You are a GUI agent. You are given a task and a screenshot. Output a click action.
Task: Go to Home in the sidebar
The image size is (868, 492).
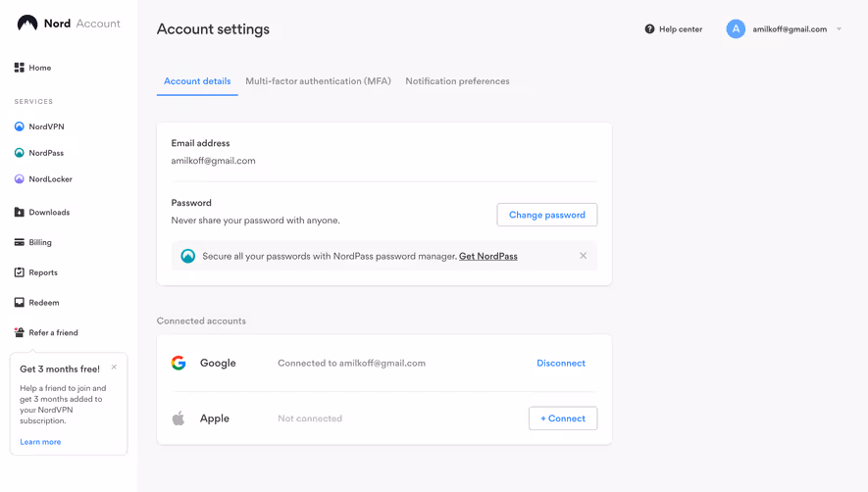click(x=40, y=68)
